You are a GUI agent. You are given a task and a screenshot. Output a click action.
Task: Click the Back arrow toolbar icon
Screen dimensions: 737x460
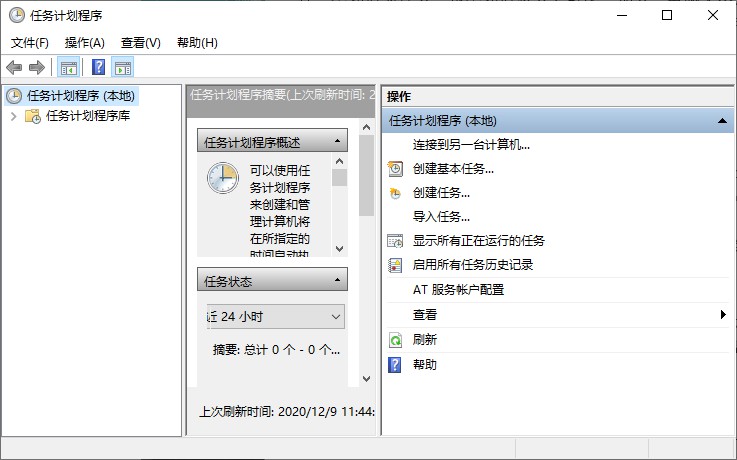14,67
